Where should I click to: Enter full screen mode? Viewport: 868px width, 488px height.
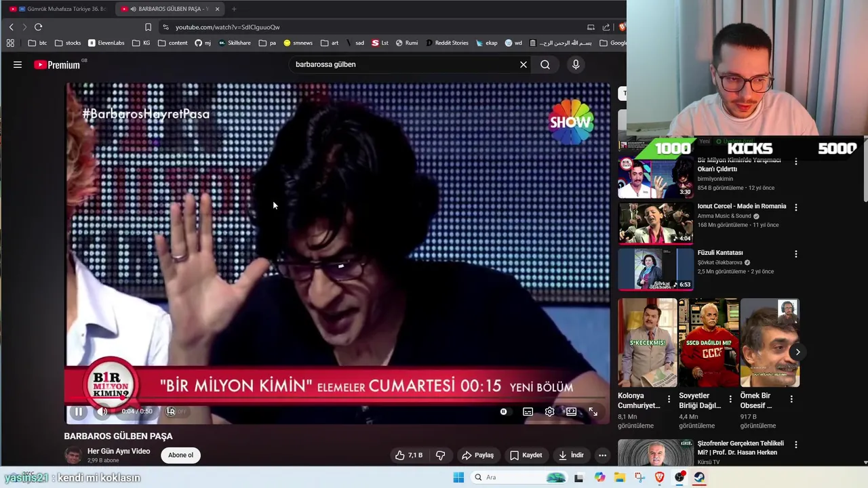(x=593, y=411)
